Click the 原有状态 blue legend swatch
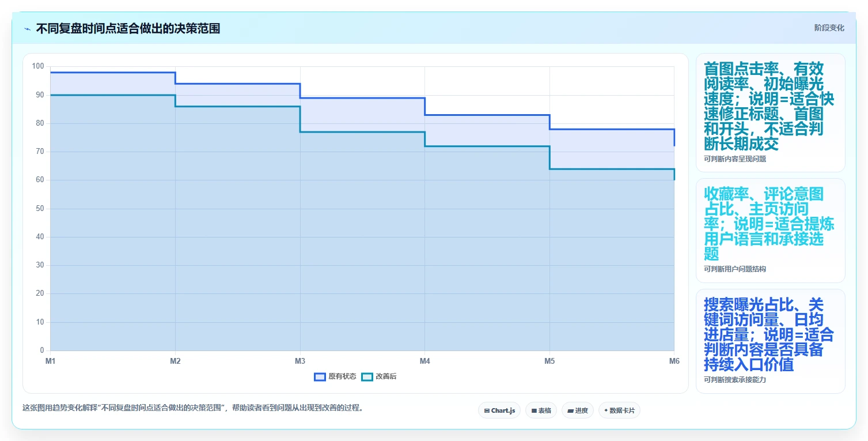 tap(320, 376)
